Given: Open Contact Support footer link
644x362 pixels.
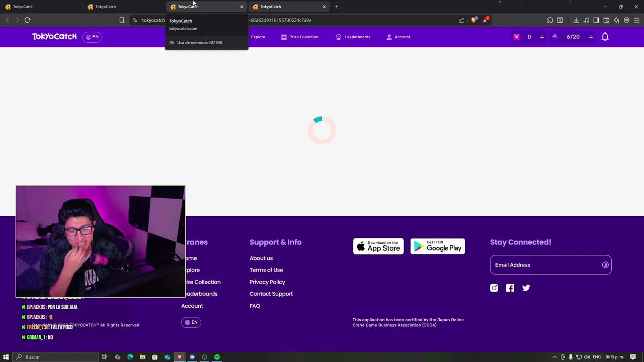Looking at the screenshot, I should pos(271,294).
